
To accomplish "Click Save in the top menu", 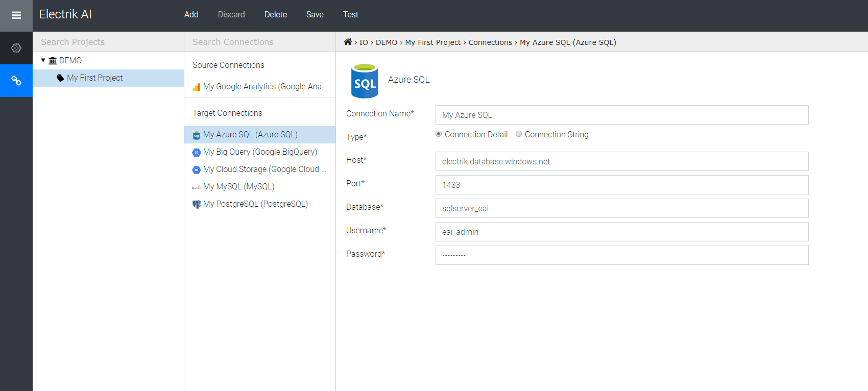I will coord(315,15).
